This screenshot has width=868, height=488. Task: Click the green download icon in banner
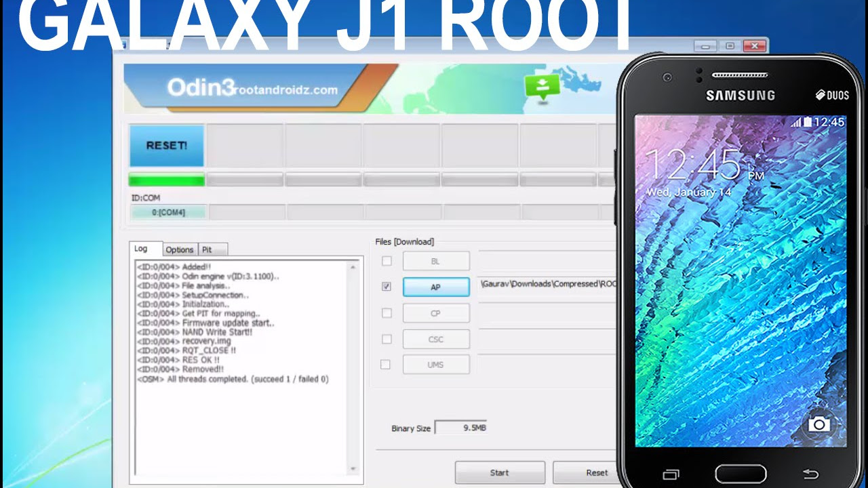click(542, 87)
